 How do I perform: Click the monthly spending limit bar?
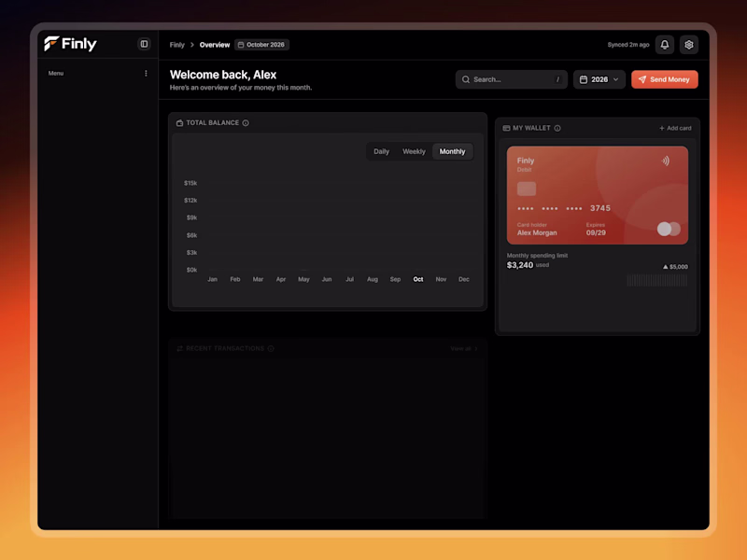click(657, 281)
